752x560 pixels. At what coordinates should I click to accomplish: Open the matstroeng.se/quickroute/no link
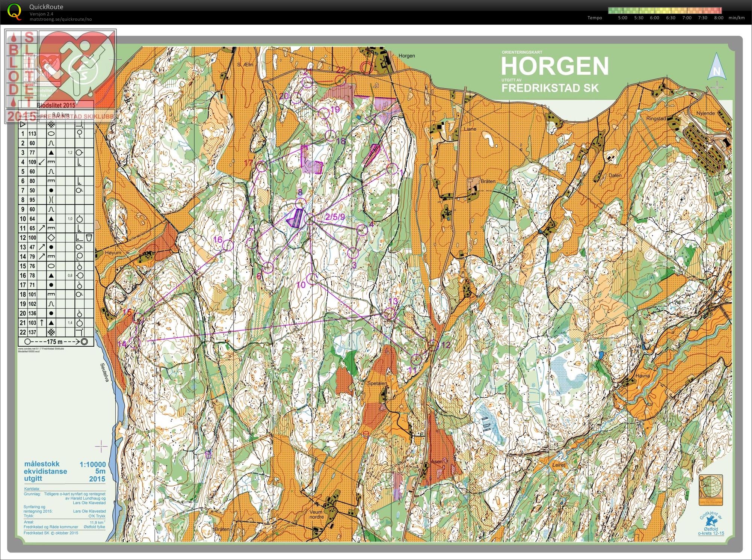pyautogui.click(x=60, y=19)
